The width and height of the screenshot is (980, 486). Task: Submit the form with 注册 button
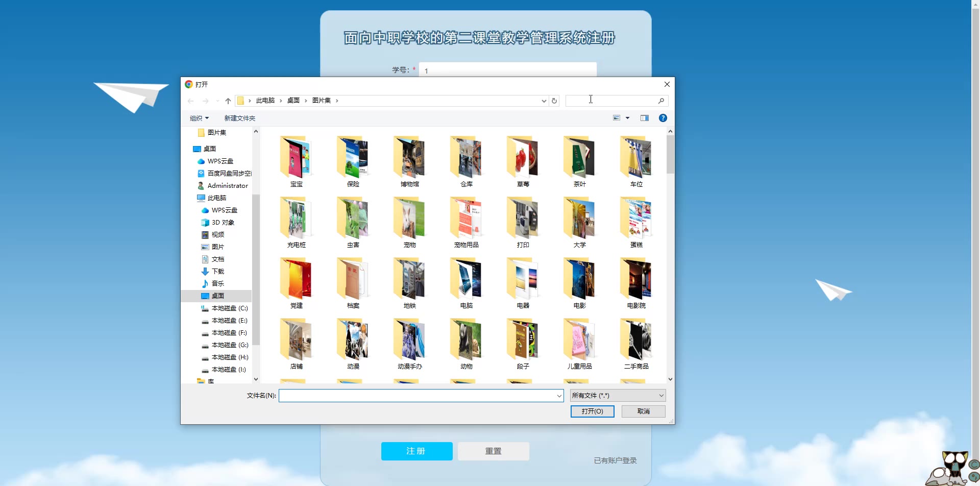click(x=417, y=451)
